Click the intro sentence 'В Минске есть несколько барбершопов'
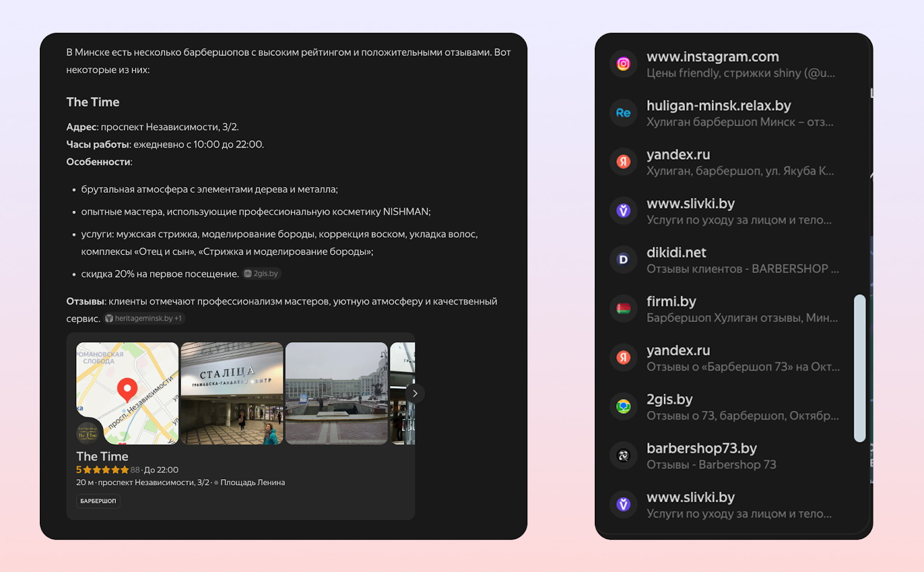This screenshot has height=572, width=924. click(289, 61)
